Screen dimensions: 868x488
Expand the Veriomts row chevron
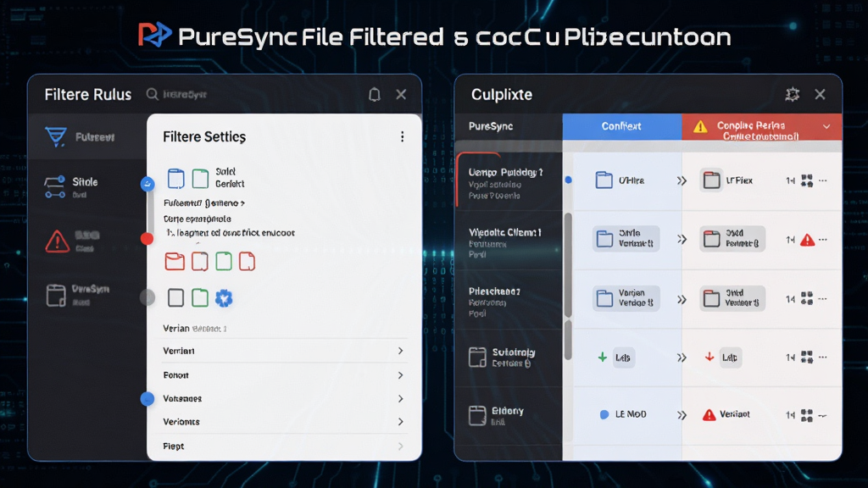point(400,422)
